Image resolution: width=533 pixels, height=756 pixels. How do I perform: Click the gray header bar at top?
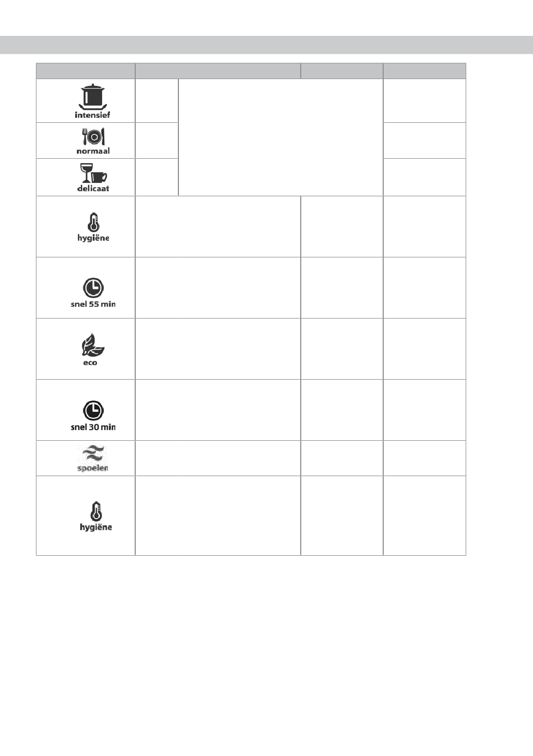(x=266, y=45)
